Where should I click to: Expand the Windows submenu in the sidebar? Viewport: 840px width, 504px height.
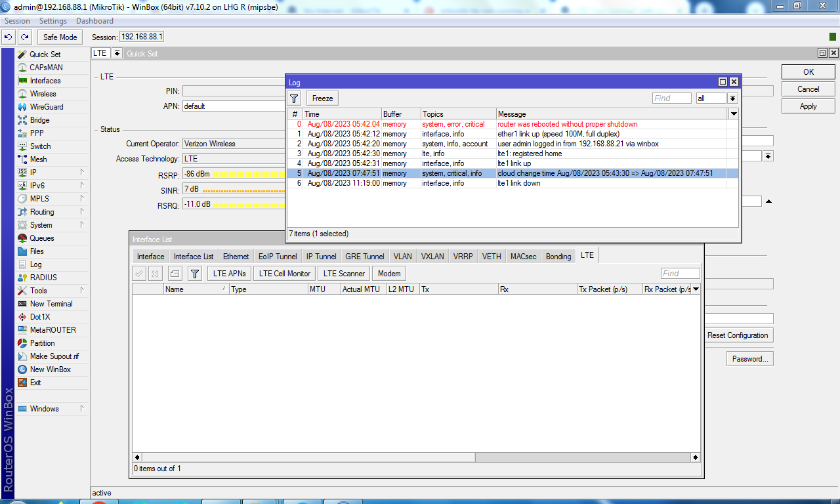83,409
